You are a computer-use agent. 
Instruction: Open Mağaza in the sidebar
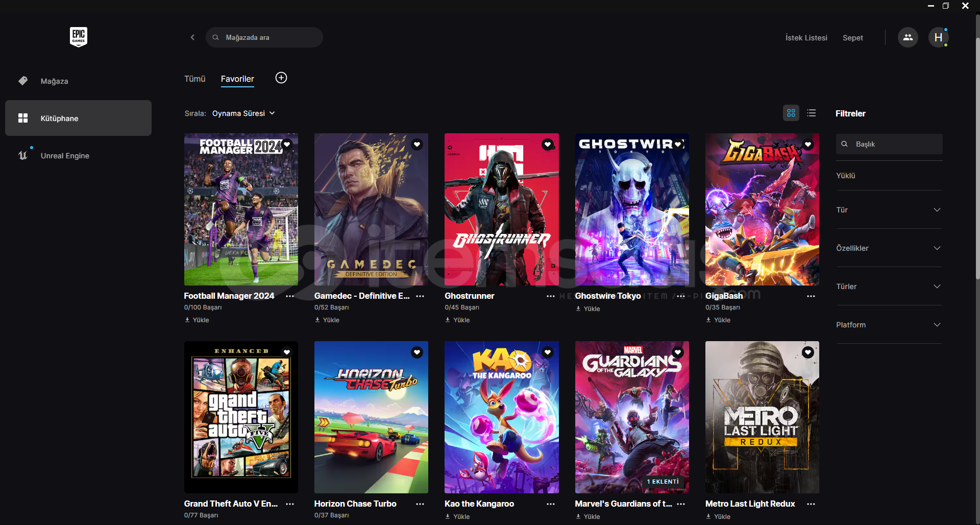pyautogui.click(x=78, y=81)
